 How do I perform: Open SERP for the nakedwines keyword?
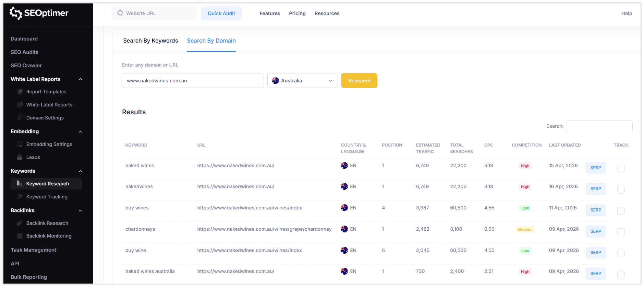(596, 189)
